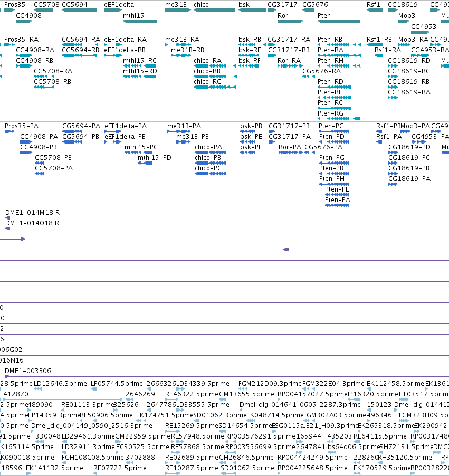This screenshot has width=449, height=476.
Task: Select the EC30525.5prime EST label
Action: [142, 447]
